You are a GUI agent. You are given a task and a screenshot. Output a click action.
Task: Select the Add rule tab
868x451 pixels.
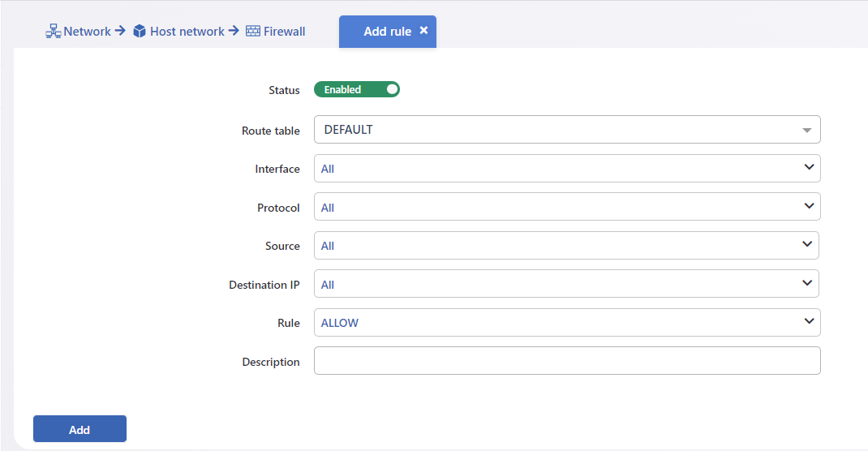tap(388, 32)
